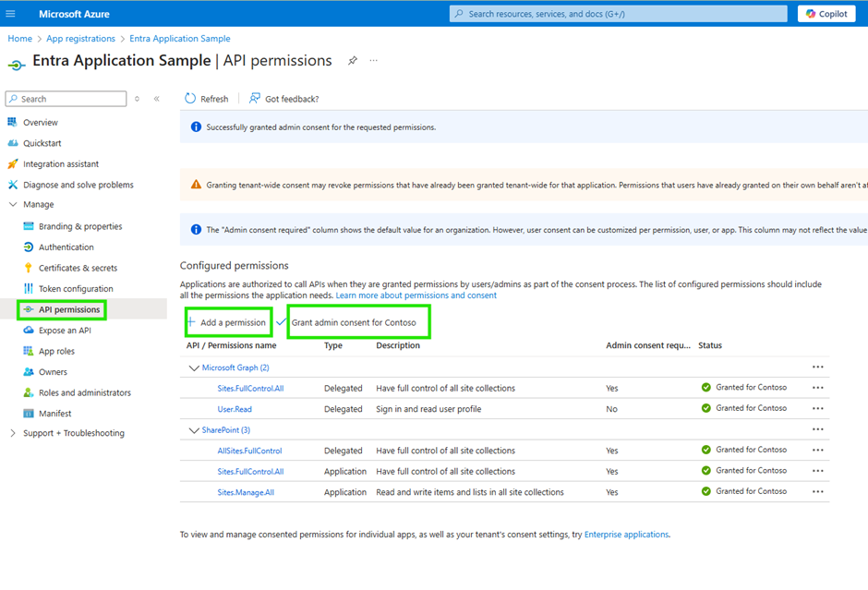
Task: Open the ellipsis menu for the AllSites.FullControl row
Action: (817, 450)
